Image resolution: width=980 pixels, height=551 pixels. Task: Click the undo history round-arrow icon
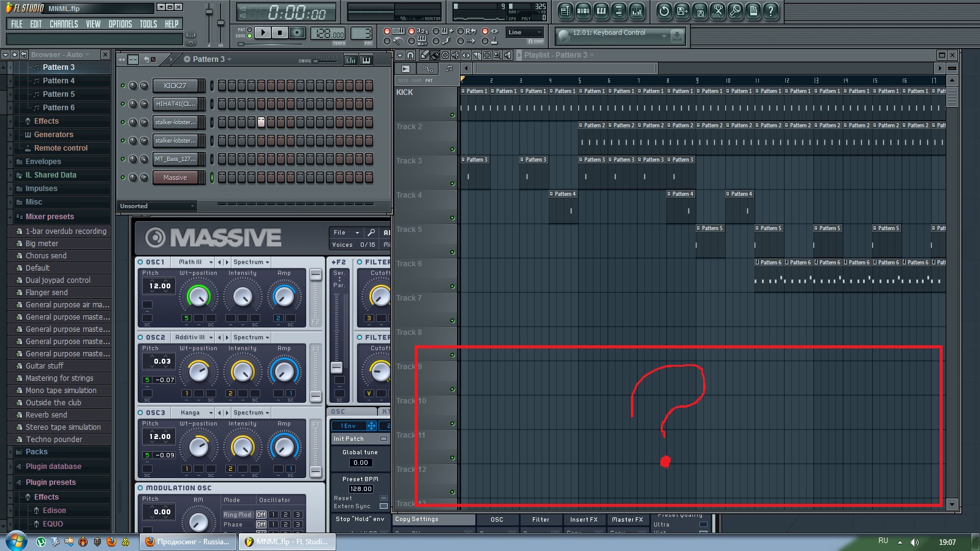click(x=664, y=11)
